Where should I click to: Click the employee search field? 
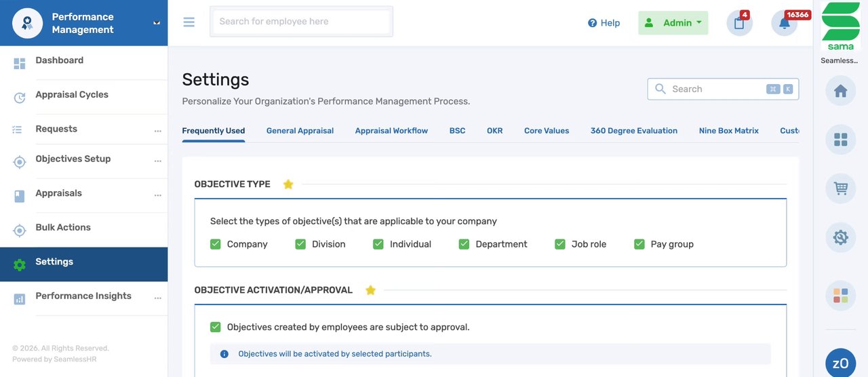pyautogui.click(x=301, y=22)
